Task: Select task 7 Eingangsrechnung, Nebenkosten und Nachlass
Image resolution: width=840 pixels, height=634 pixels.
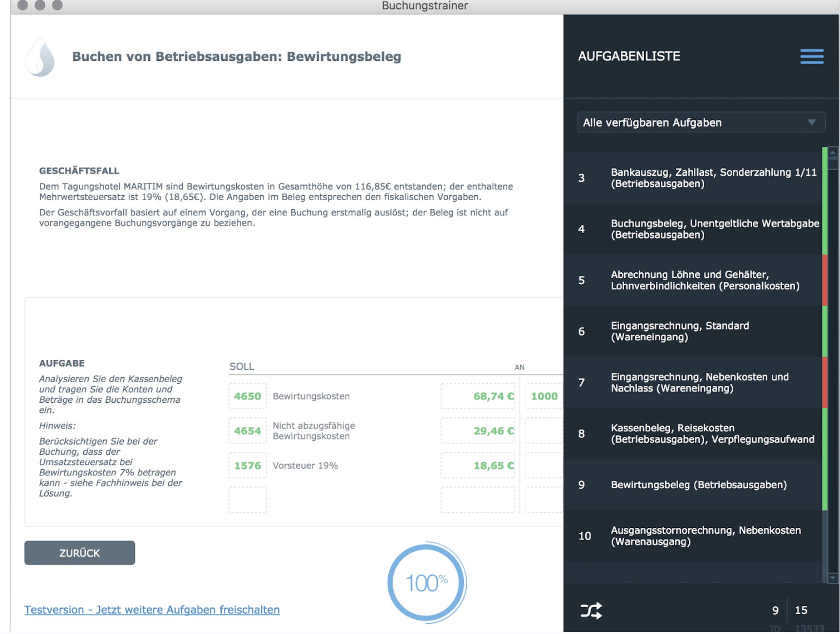Action: pos(692,382)
